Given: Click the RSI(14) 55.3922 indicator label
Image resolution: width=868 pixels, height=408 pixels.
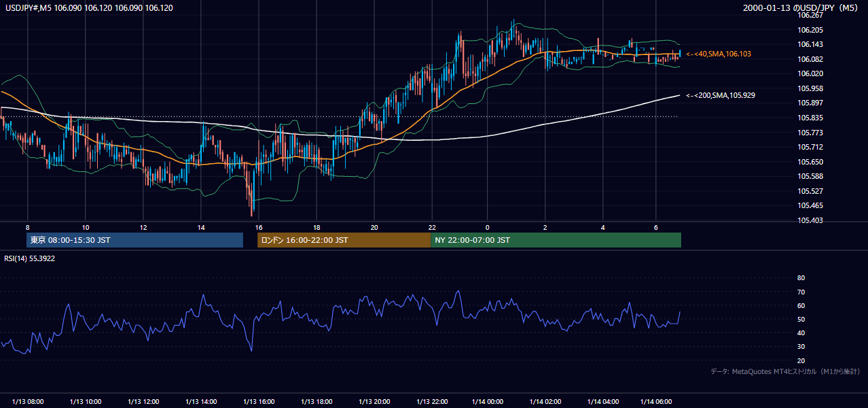Looking at the screenshot, I should coord(29,258).
